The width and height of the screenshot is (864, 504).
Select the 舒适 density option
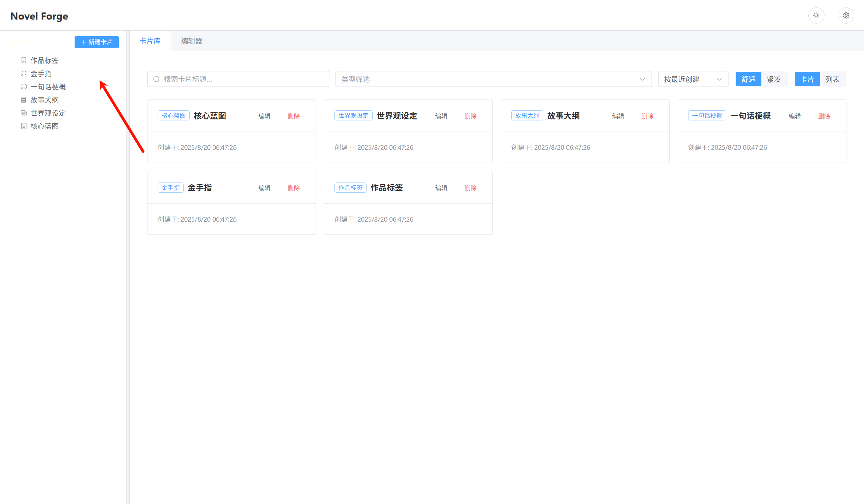pyautogui.click(x=749, y=79)
